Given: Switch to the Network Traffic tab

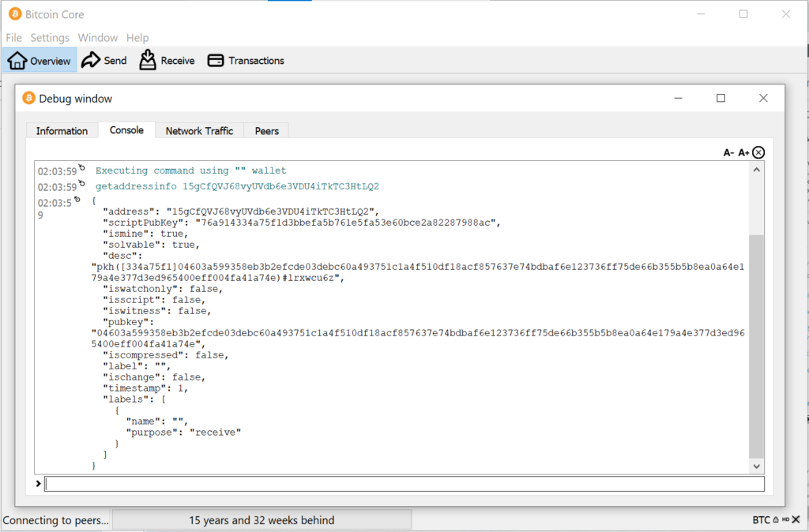Looking at the screenshot, I should [199, 131].
